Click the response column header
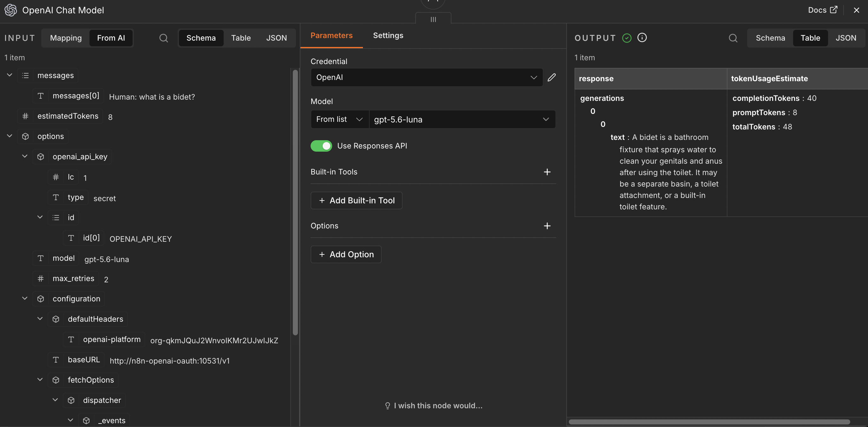Viewport: 868px width, 427px height. (x=651, y=79)
